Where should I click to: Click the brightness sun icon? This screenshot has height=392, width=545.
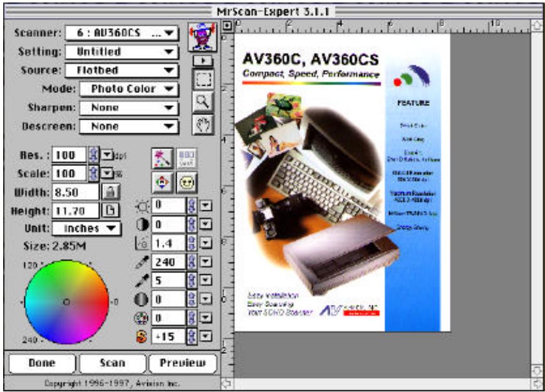coord(142,207)
